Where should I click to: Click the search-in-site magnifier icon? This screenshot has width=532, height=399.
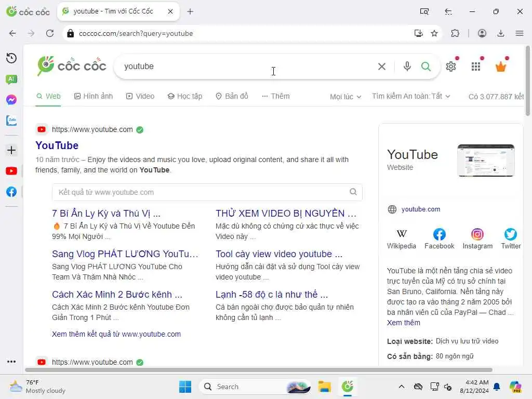click(353, 192)
